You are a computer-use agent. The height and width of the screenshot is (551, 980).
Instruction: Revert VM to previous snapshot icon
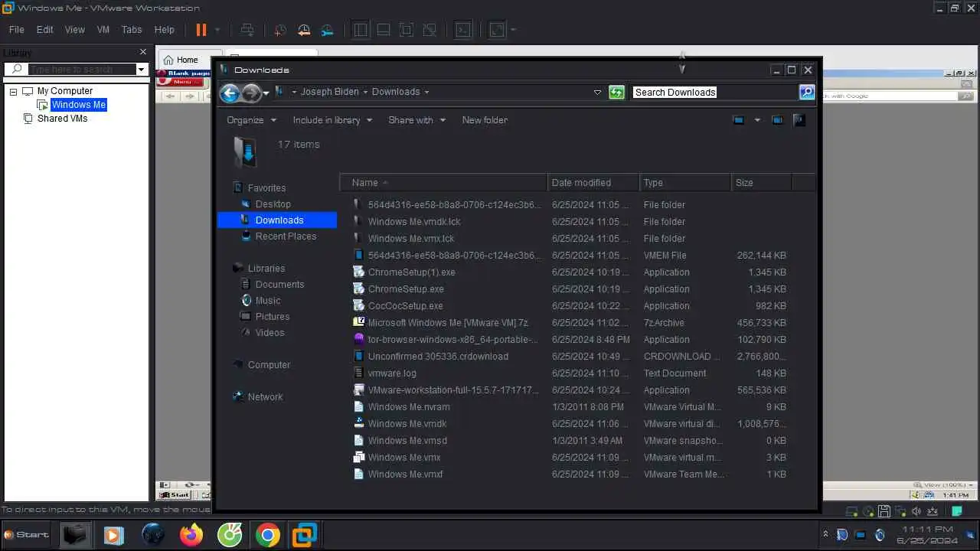(304, 30)
